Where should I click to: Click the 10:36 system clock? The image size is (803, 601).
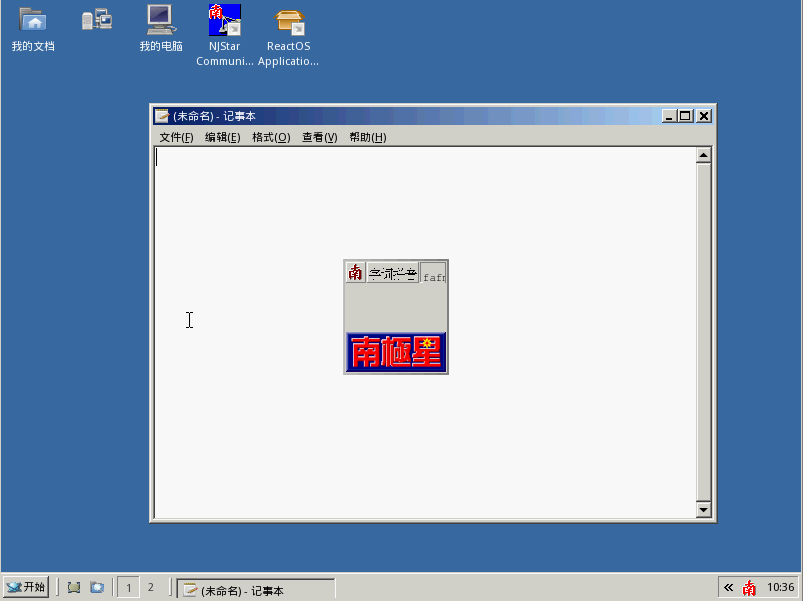coord(780,587)
